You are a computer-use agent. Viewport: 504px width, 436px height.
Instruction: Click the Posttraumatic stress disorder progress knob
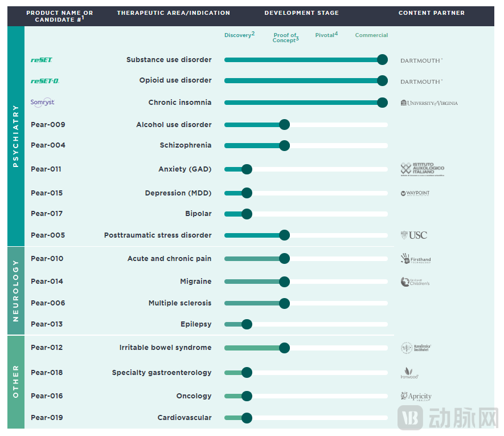284,235
